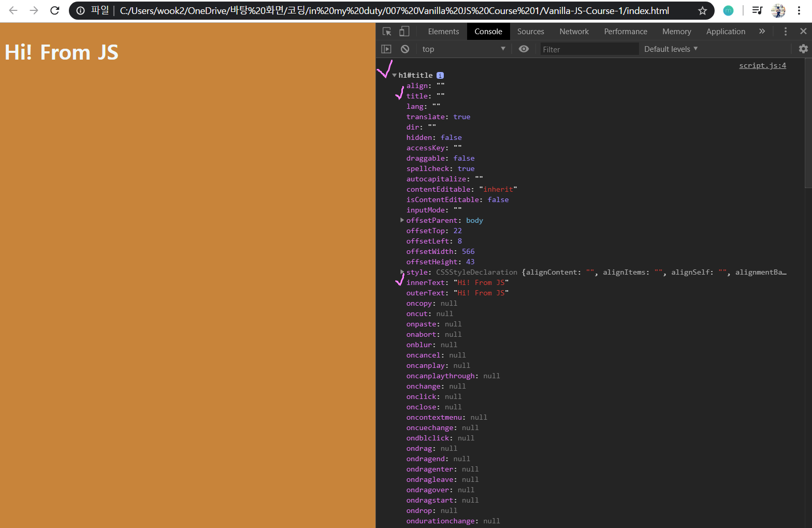Viewport: 812px width, 528px height.
Task: Select the contentEditable "inherit" row
Action: point(461,189)
